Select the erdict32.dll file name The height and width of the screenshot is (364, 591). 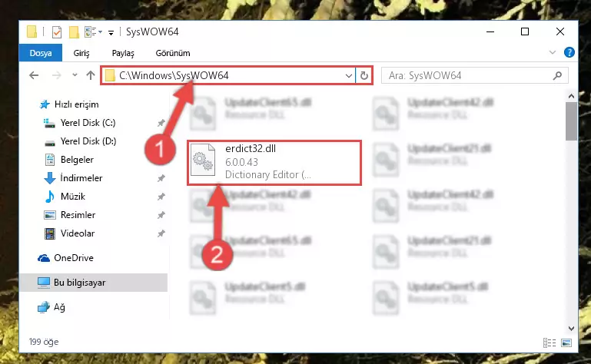tap(251, 148)
